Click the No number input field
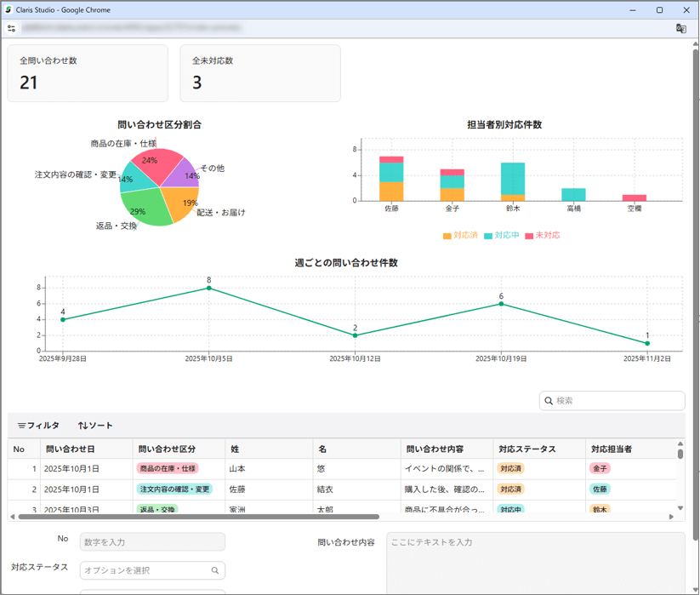700x595 pixels. 152,542
